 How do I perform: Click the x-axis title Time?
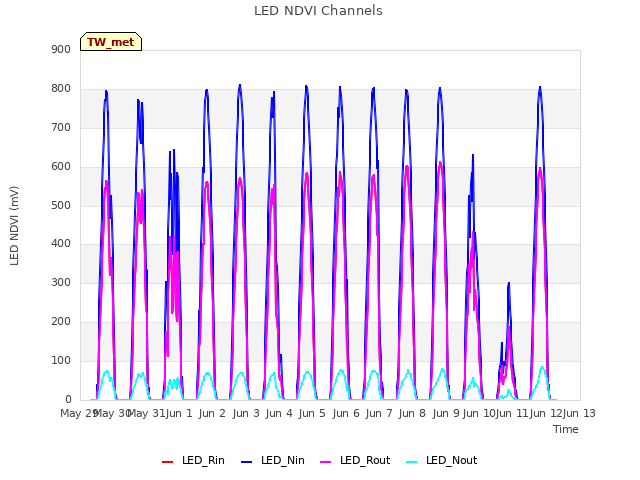[566, 429]
